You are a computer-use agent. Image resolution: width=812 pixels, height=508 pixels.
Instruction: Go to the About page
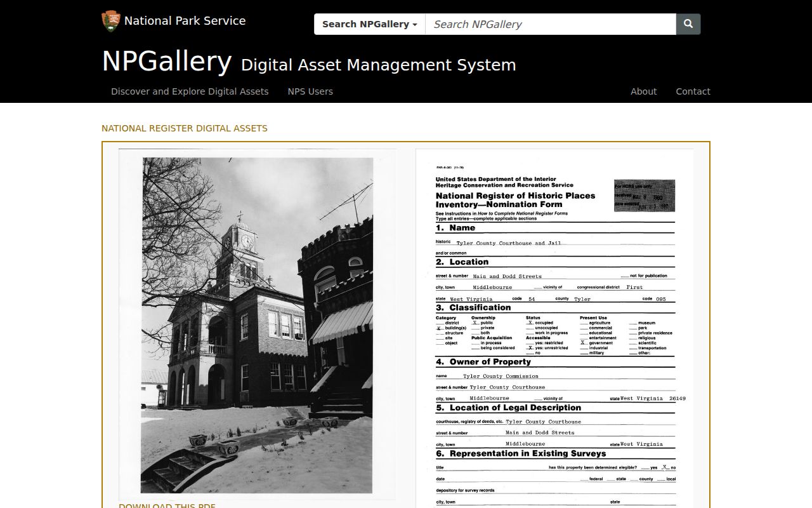pyautogui.click(x=643, y=91)
